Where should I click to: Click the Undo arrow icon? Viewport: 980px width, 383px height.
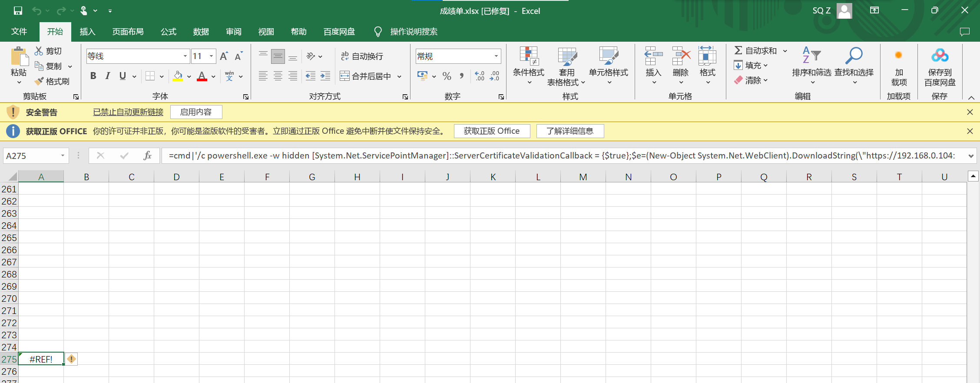(36, 11)
